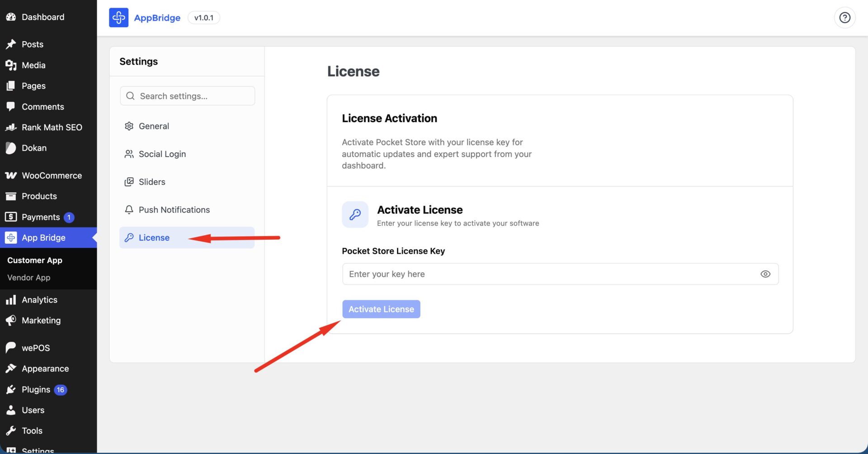
Task: Go to Push Notifications settings
Action: click(187, 210)
